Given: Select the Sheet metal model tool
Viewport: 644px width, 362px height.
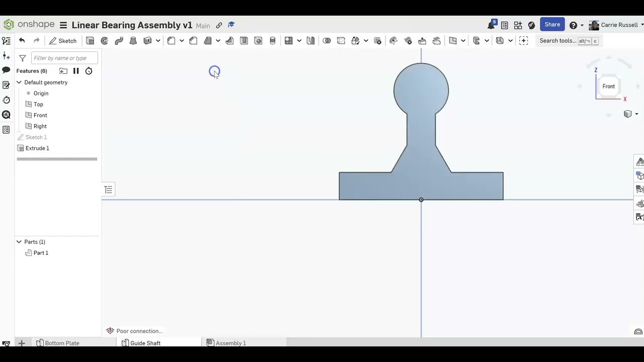Looking at the screenshot, I should coord(500,41).
